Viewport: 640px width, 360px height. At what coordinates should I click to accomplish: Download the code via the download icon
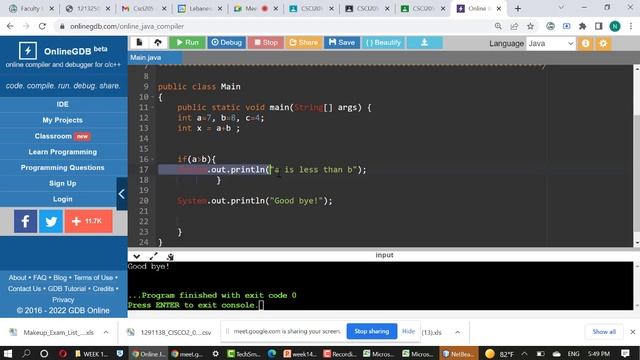coord(424,42)
